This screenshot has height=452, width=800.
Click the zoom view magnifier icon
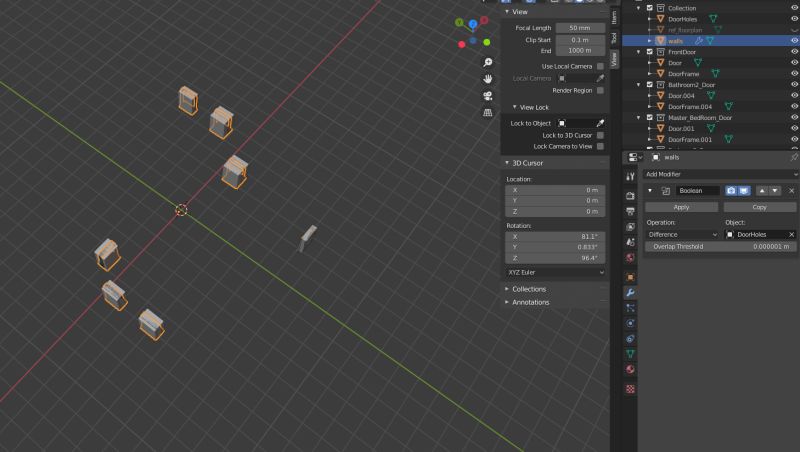pyautogui.click(x=488, y=62)
